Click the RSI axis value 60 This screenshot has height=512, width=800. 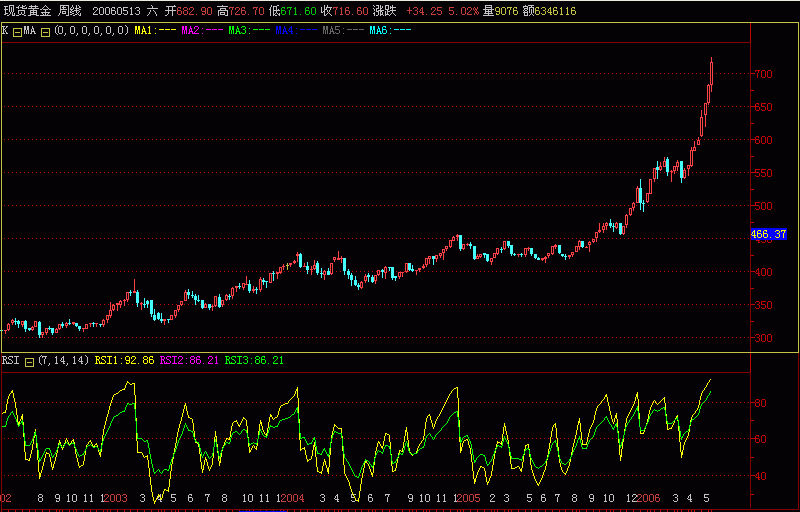pyautogui.click(x=761, y=440)
